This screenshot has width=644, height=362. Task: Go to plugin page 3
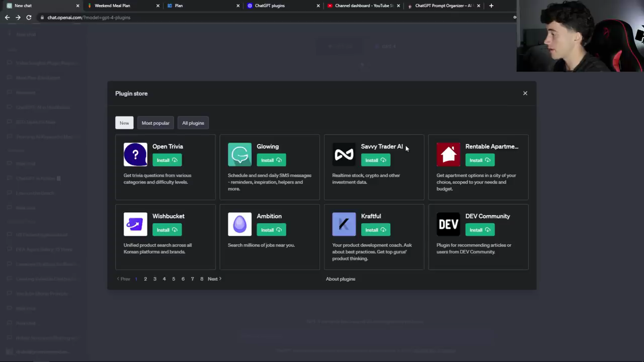click(x=155, y=279)
